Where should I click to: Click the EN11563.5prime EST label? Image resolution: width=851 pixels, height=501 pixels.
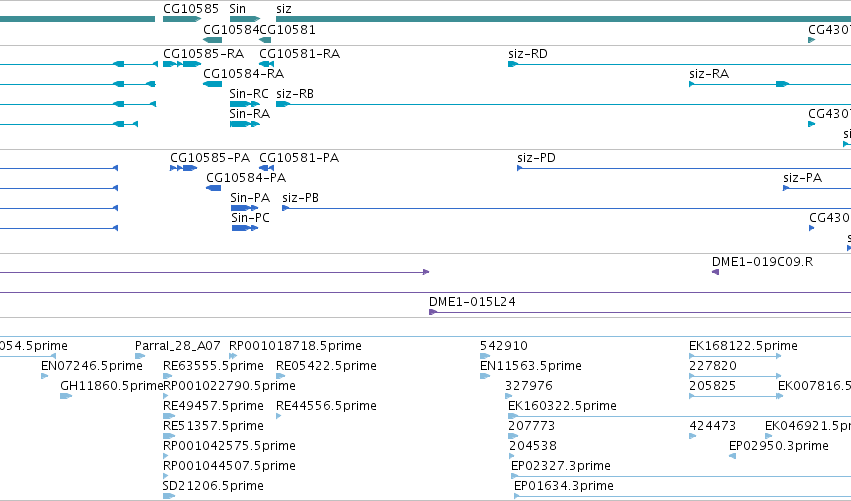pos(531,366)
